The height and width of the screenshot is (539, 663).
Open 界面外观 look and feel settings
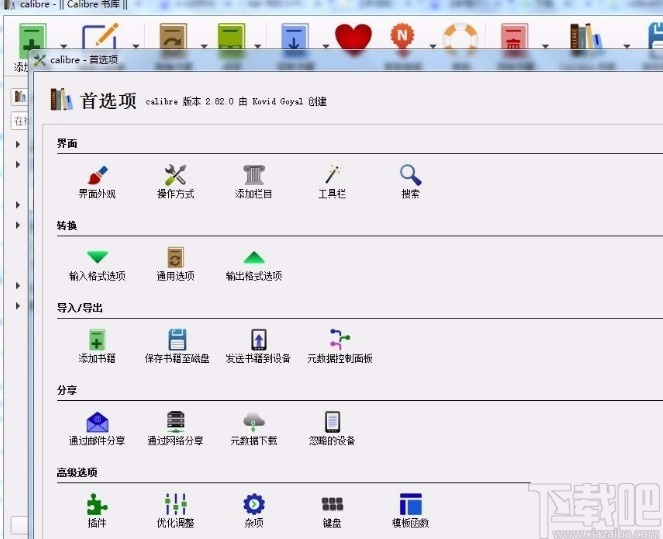[97, 182]
